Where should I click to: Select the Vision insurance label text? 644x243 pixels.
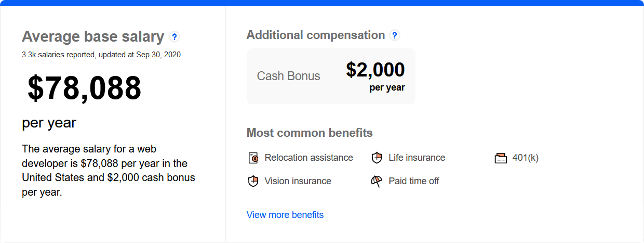pos(298,181)
